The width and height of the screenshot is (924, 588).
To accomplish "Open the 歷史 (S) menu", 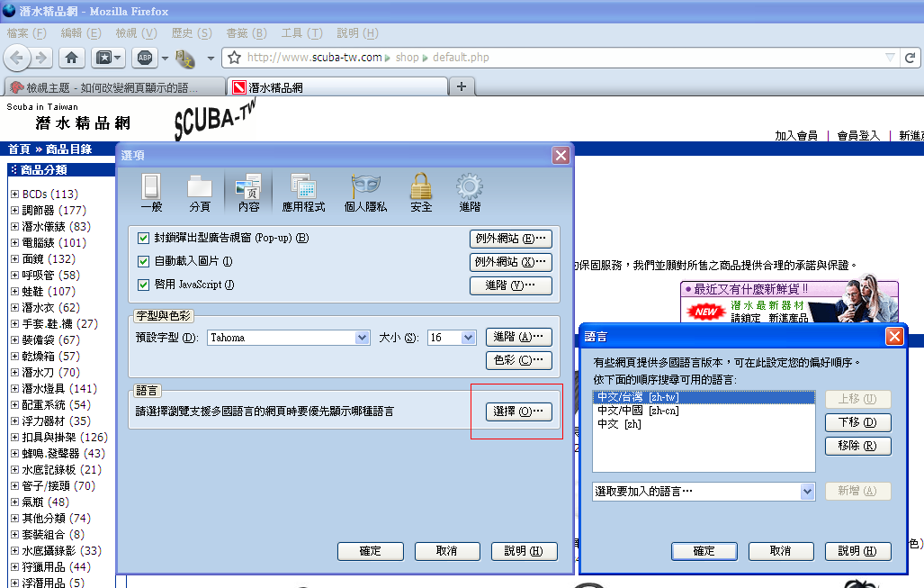I will 192,33.
